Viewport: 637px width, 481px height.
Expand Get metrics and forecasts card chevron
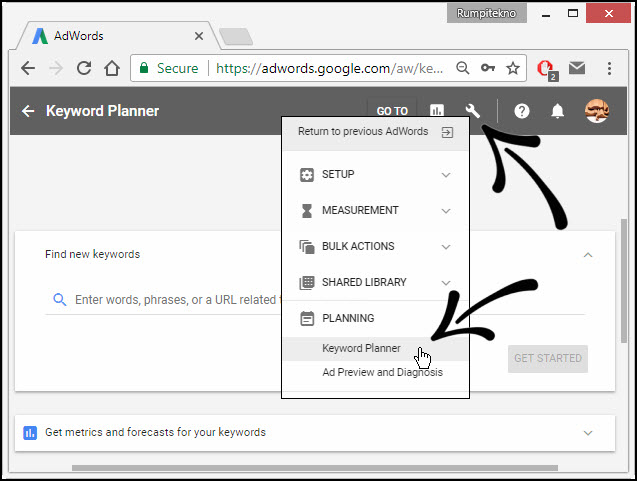tap(588, 433)
